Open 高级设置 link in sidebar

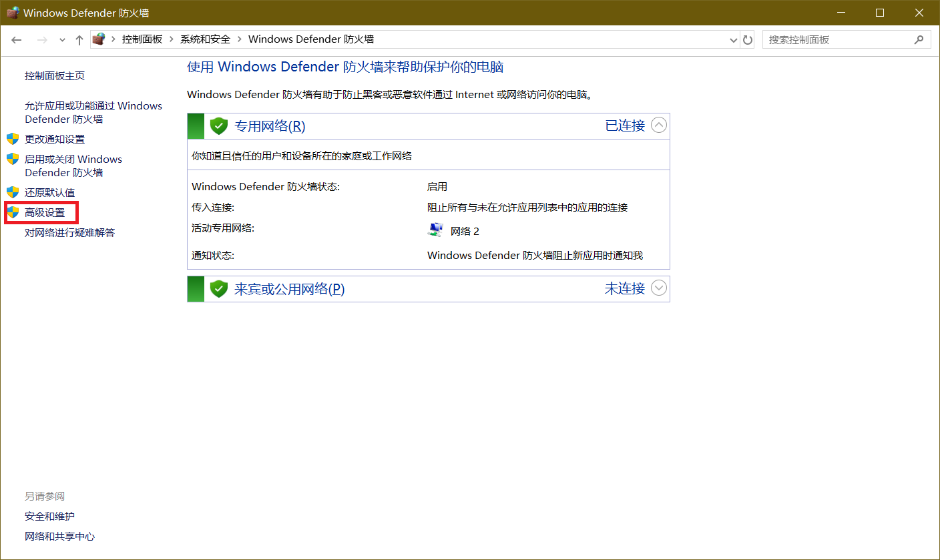(45, 212)
